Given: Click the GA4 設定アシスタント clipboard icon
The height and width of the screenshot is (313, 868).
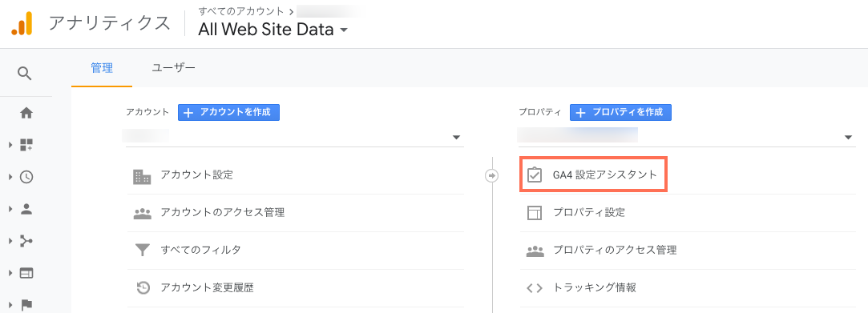Looking at the screenshot, I should (535, 175).
